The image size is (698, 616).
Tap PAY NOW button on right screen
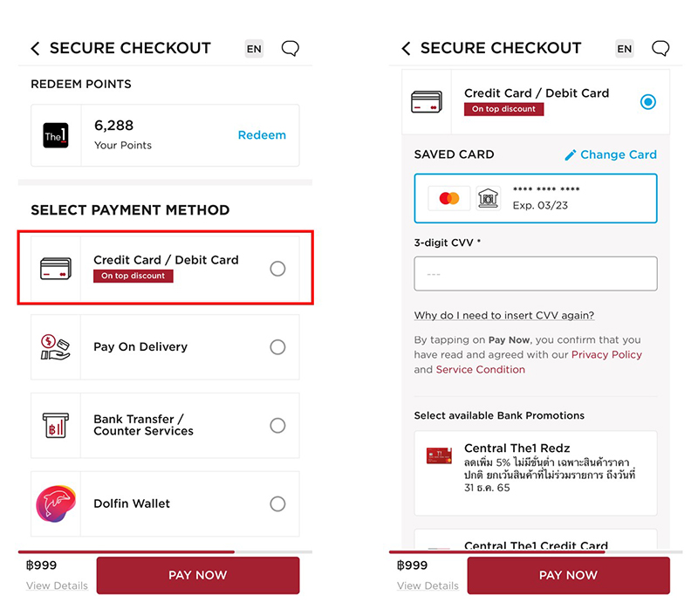click(569, 575)
